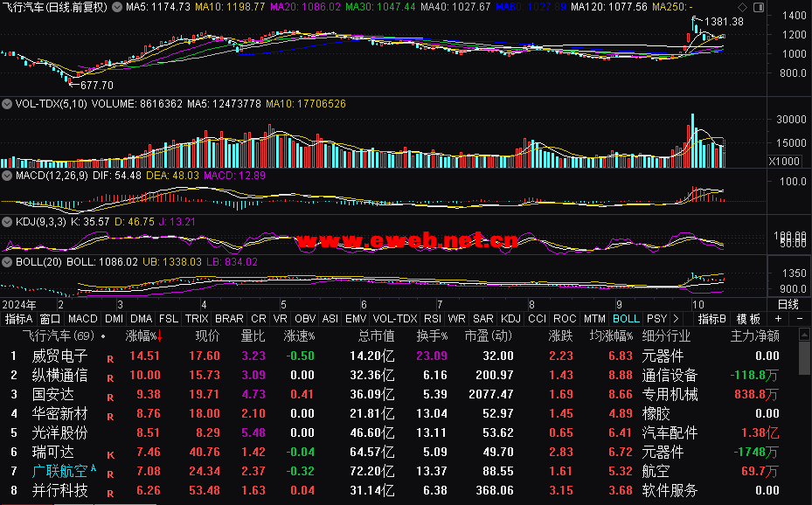Sort by 涨跌 column header
Image resolution: width=812 pixels, height=505 pixels.
pyautogui.click(x=560, y=336)
